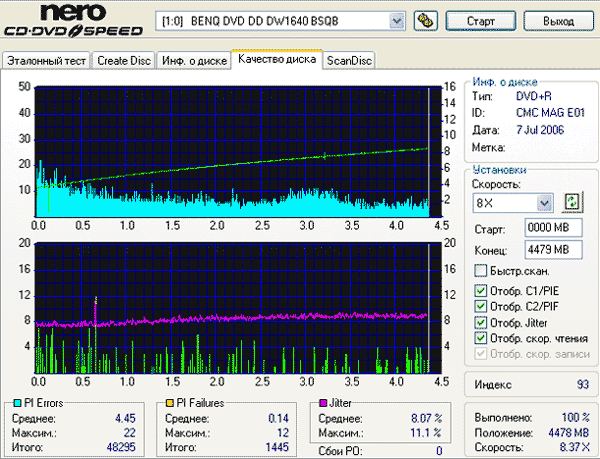Click the refresh speed icon beside 8X
The width and height of the screenshot is (600, 459).
[x=572, y=202]
